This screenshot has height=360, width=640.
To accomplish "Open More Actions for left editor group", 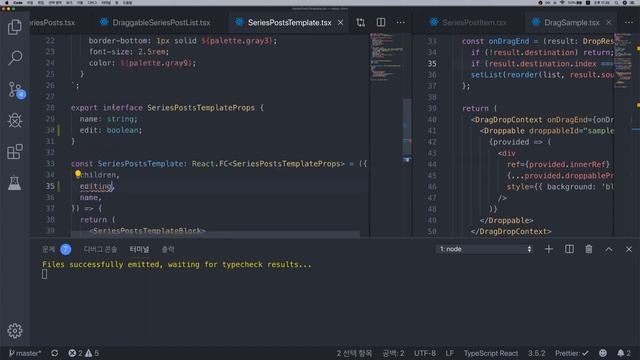I will (401, 22).
